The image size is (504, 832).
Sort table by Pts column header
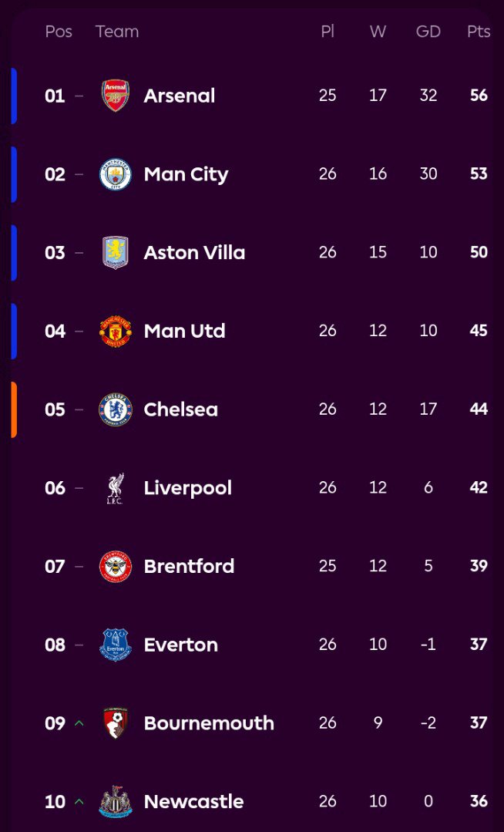tap(479, 32)
